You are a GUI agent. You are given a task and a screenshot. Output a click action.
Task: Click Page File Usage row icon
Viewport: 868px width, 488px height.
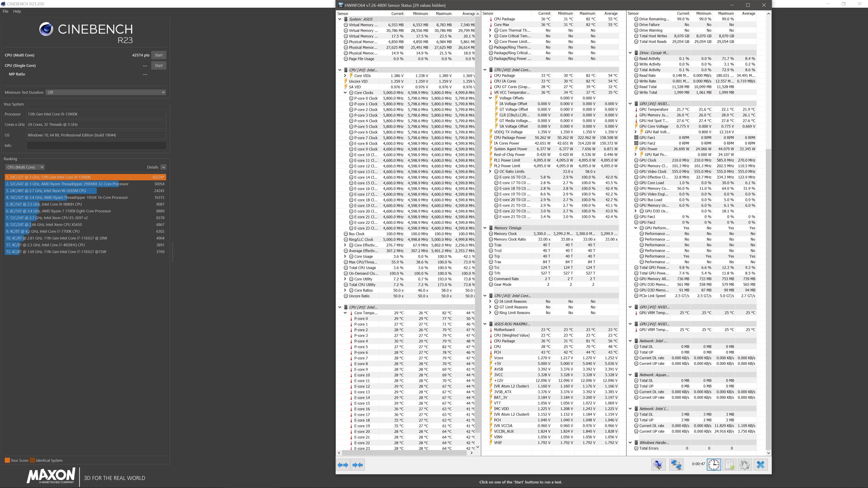(346, 59)
